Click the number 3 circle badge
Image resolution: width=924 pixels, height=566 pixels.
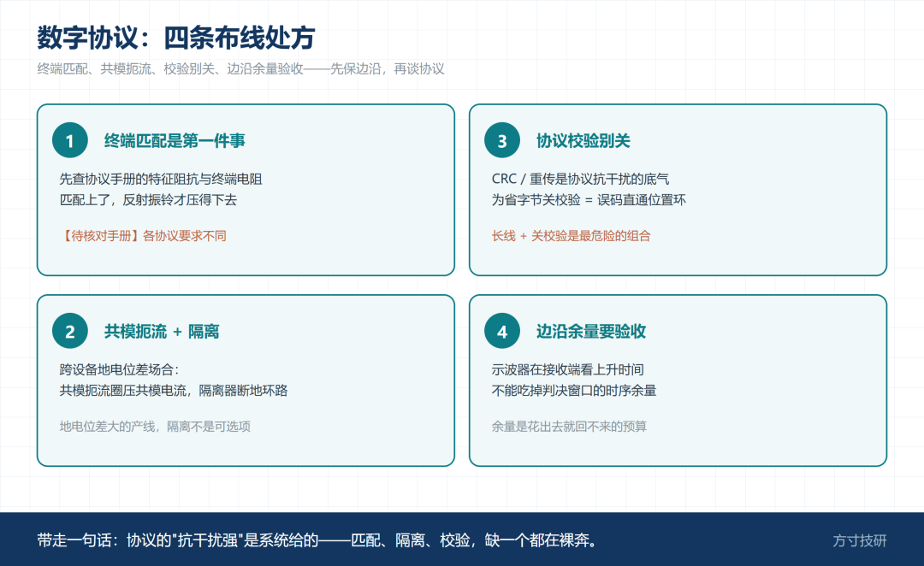point(502,140)
